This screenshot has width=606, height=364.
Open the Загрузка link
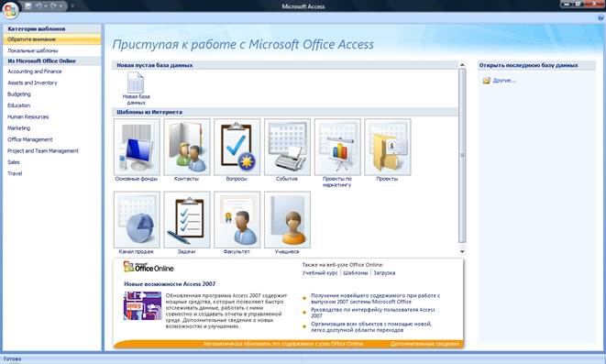point(384,273)
